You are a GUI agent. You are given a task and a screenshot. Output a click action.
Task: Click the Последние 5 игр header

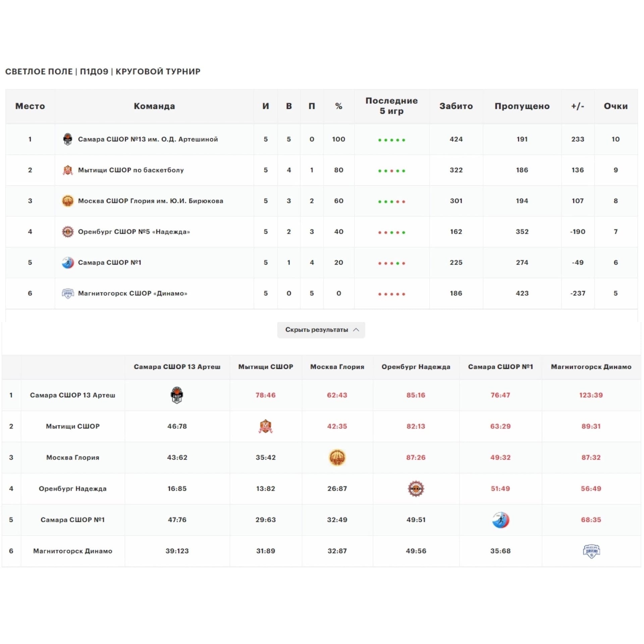[x=391, y=106]
